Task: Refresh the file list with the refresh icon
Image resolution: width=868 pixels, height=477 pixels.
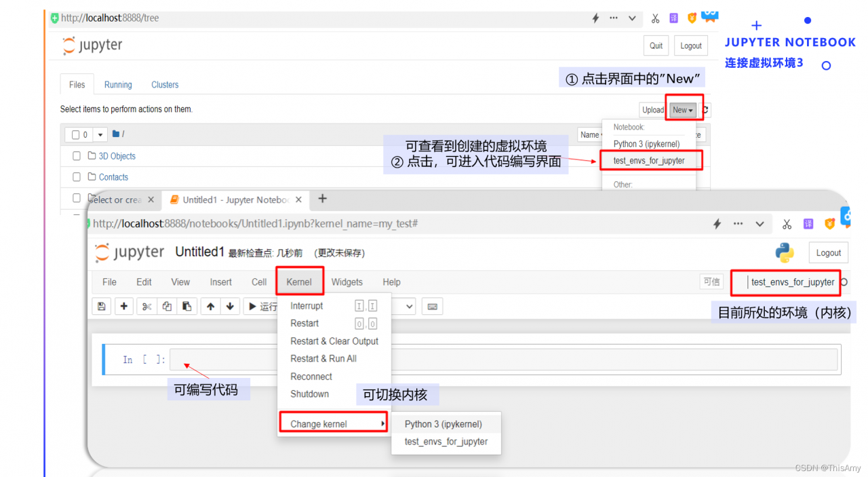Action: coord(705,110)
